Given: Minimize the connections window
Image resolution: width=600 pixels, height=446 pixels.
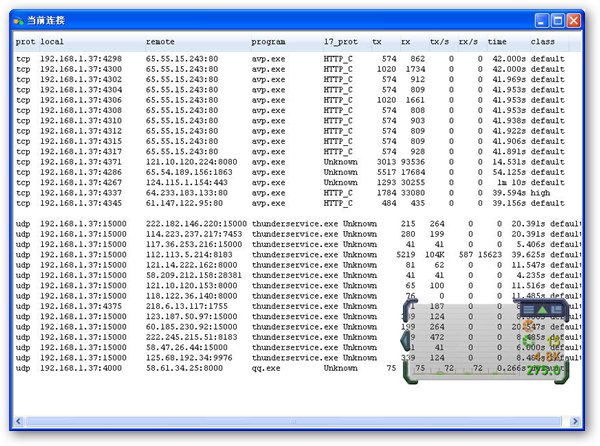Looking at the screenshot, I should point(541,20).
